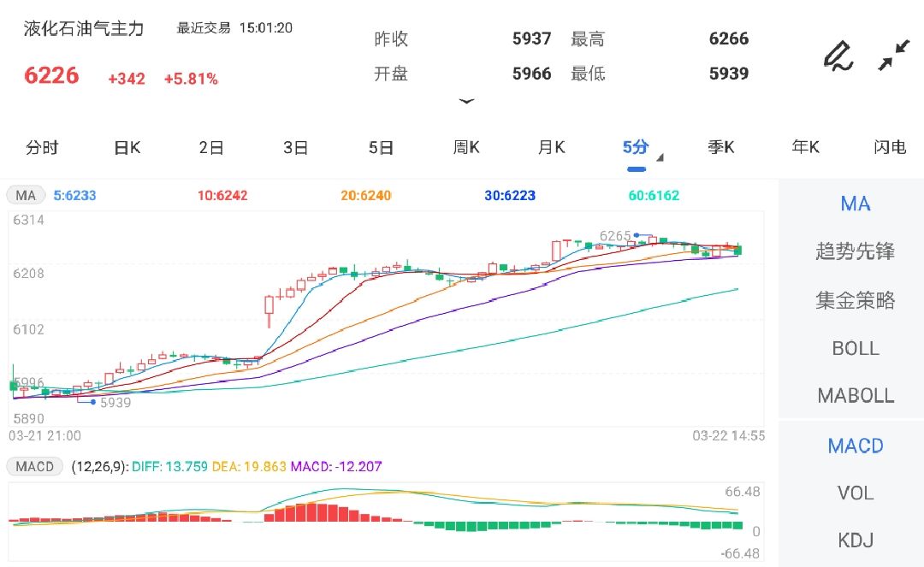Image resolution: width=924 pixels, height=567 pixels.
Task: Click the MACD: -12.207 value
Action: (336, 467)
